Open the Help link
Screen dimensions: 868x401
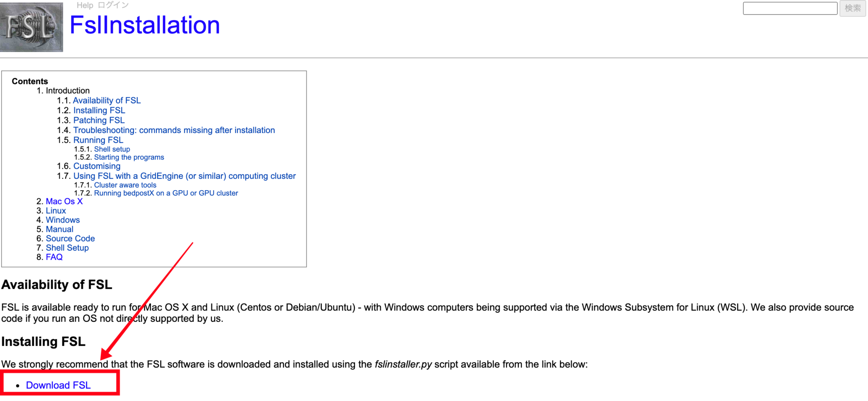[85, 6]
